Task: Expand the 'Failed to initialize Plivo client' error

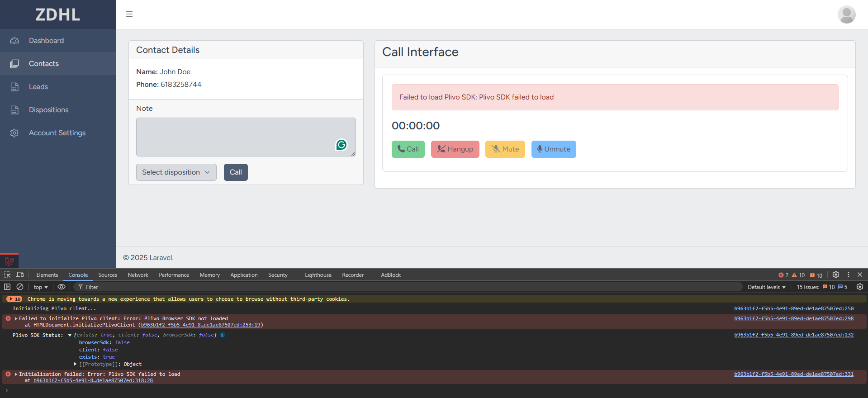Action: tap(16, 318)
